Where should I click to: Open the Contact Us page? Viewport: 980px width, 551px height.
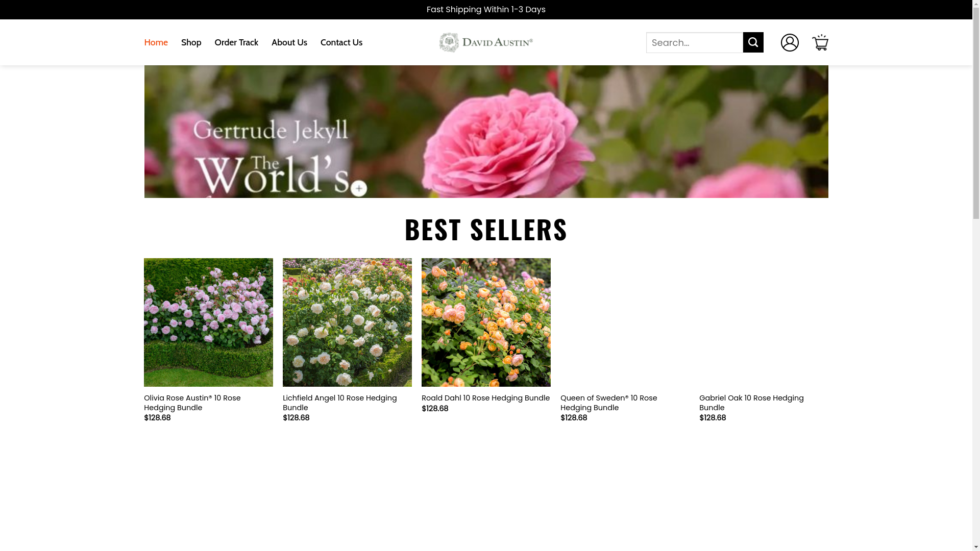click(x=341, y=42)
